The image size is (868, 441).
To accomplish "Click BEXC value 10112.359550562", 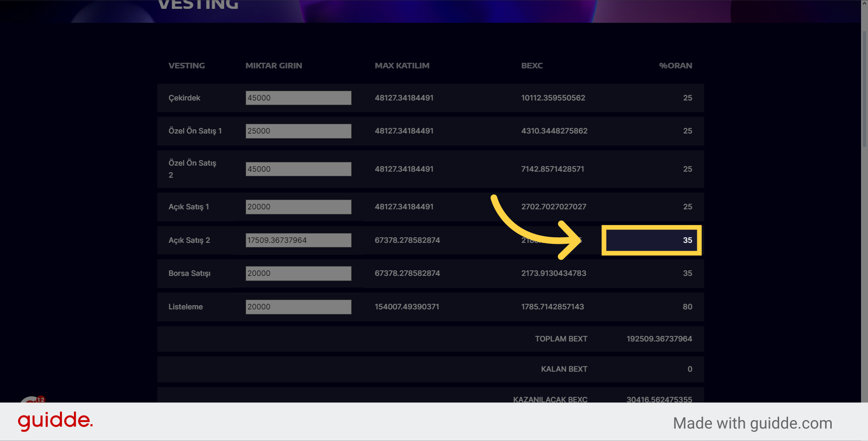I will pyautogui.click(x=553, y=98).
